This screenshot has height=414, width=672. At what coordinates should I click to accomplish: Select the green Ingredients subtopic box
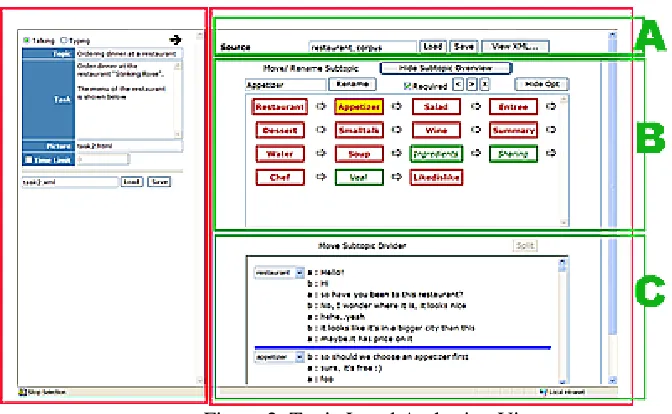(x=436, y=154)
